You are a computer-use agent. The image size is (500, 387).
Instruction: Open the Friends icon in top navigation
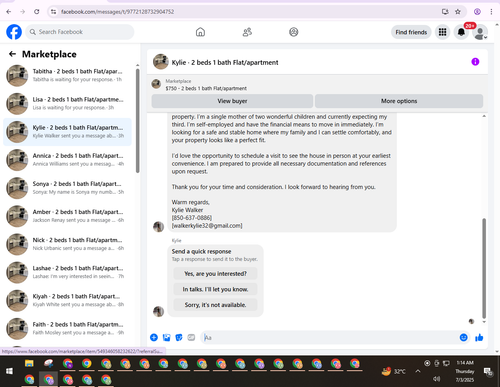[247, 32]
